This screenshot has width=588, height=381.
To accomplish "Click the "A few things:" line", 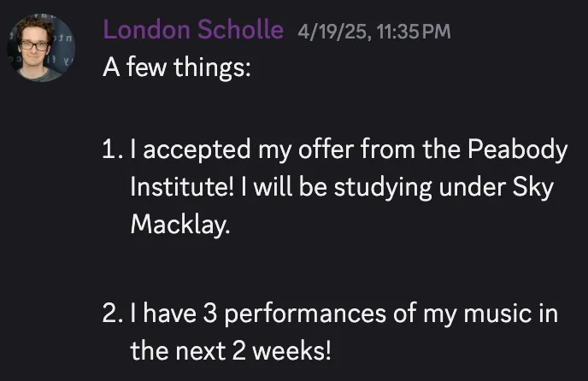I will (177, 67).
